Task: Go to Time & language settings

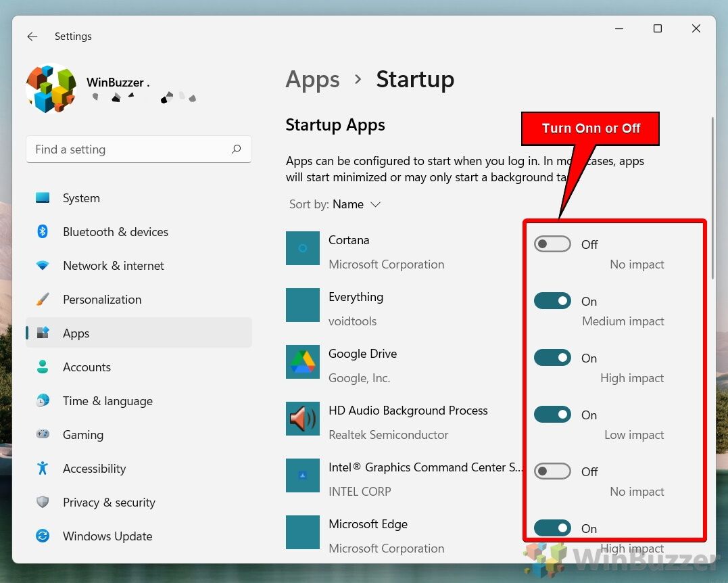Action: [x=107, y=401]
